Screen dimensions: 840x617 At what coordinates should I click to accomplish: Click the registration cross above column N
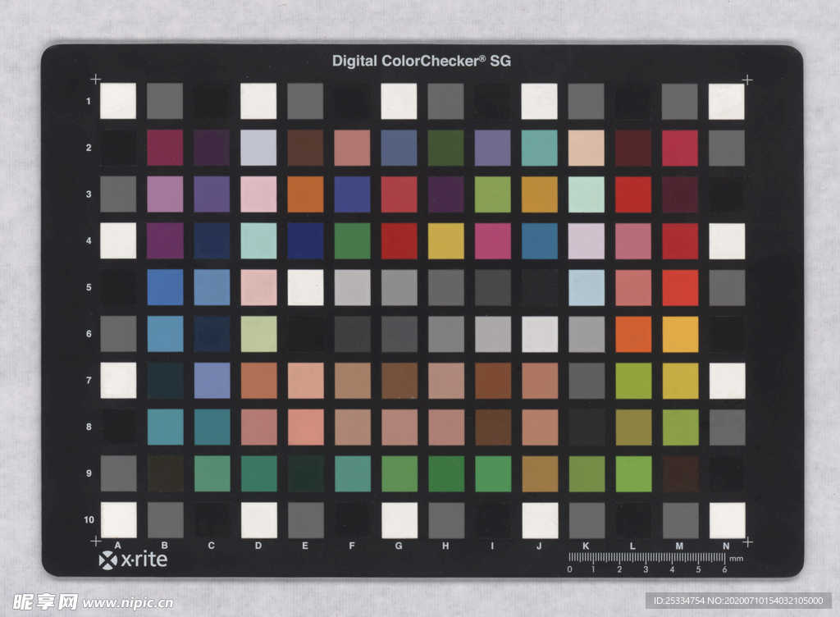747,80
